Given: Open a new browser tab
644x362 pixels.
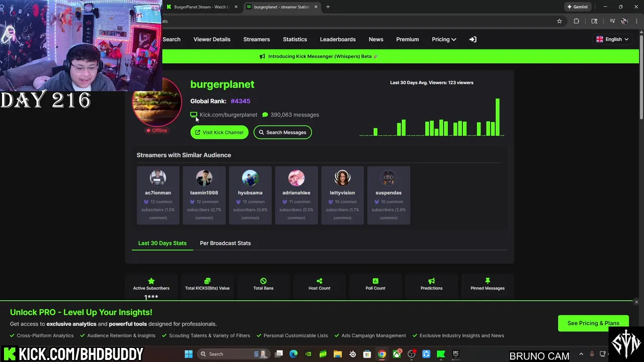Looking at the screenshot, I should tap(328, 7).
